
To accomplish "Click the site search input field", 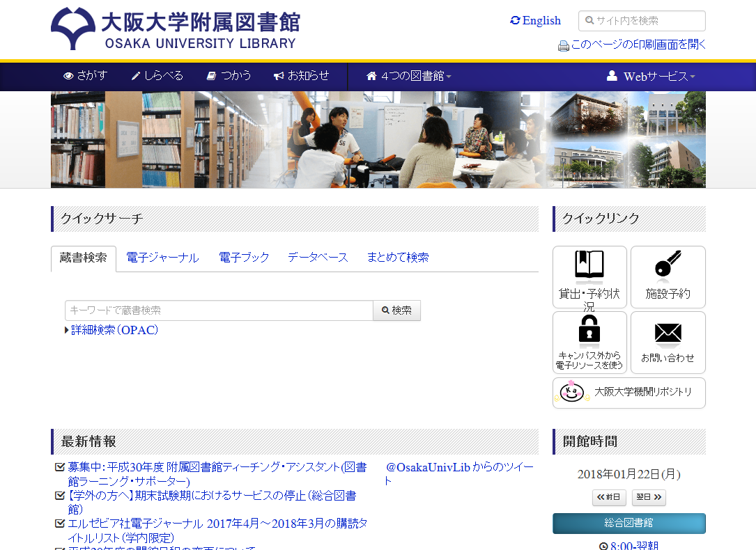I will (x=642, y=21).
